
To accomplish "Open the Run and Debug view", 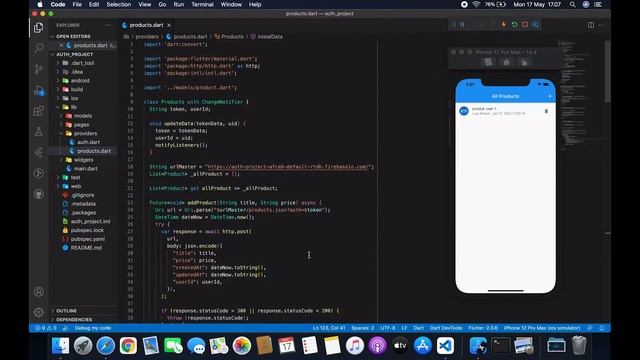I will coord(39,90).
